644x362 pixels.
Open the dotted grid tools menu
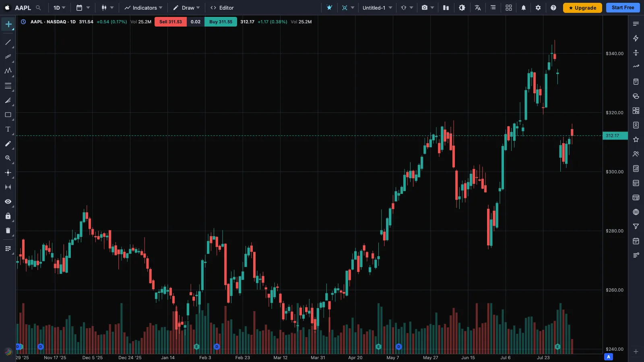point(8,249)
